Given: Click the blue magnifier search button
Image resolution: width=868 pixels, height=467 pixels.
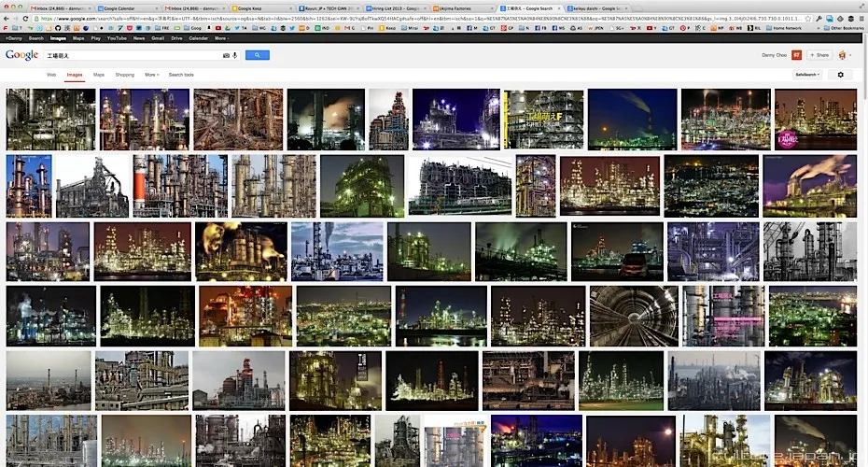Looking at the screenshot, I should tap(257, 55).
